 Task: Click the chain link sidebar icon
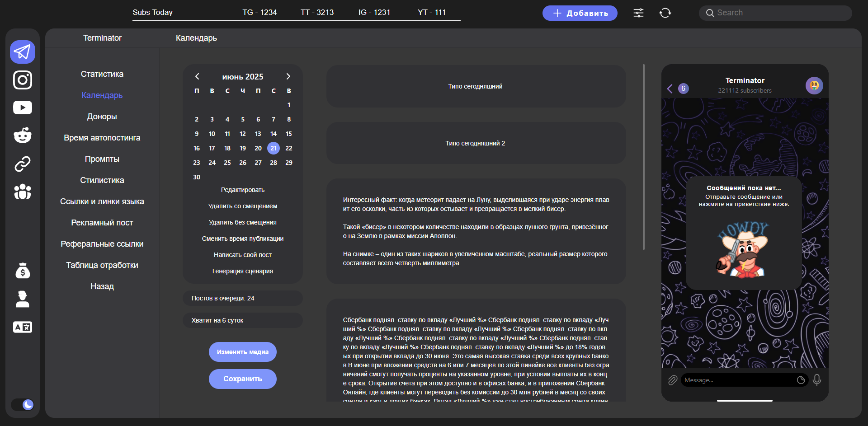click(x=23, y=164)
